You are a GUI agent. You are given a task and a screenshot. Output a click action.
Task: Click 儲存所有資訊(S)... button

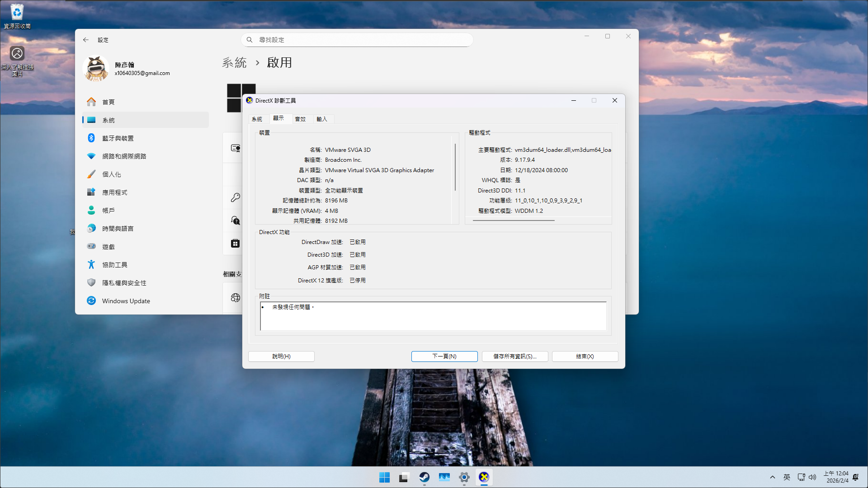tap(515, 357)
